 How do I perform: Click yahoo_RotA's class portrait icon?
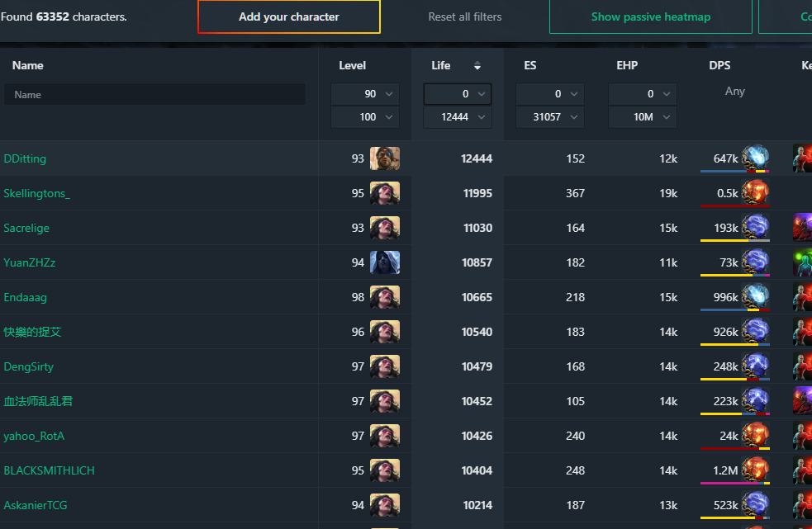(x=385, y=436)
